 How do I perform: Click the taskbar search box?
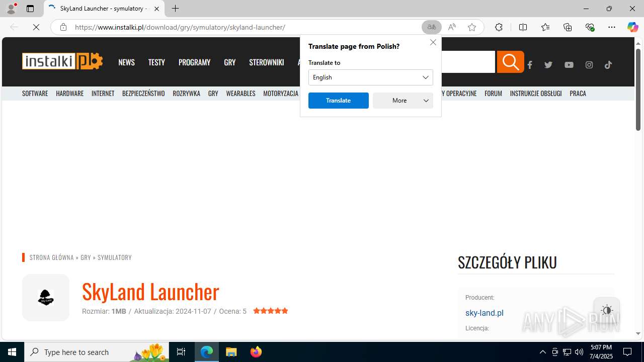[x=97, y=352]
